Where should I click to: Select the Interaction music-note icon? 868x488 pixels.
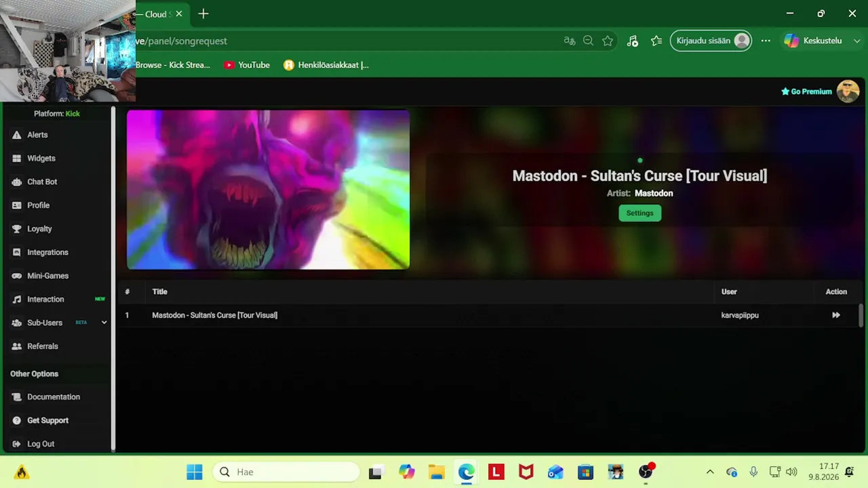(17, 300)
